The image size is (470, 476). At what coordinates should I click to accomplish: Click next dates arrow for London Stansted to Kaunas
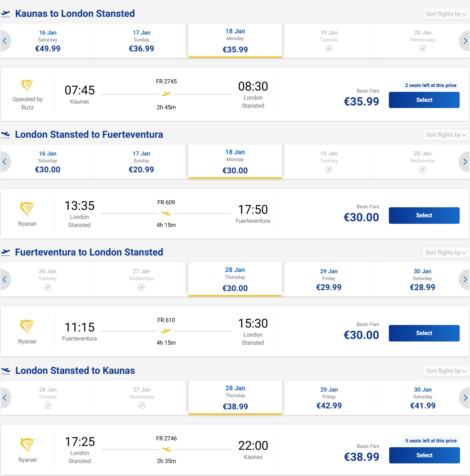(x=465, y=398)
